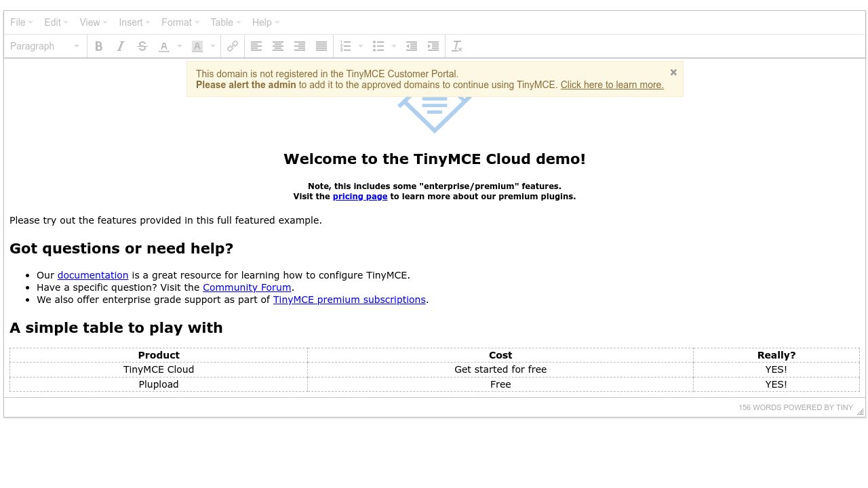Screen dimensions: 868x488
Task: Click 'Got questions or need help?' heading
Action: [x=121, y=249]
